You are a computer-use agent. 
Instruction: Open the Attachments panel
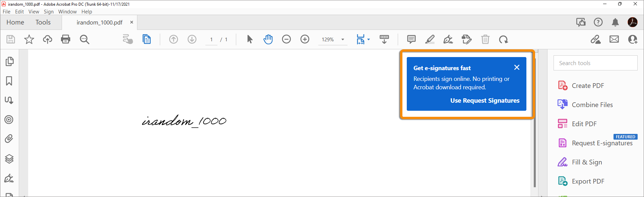coord(9,139)
